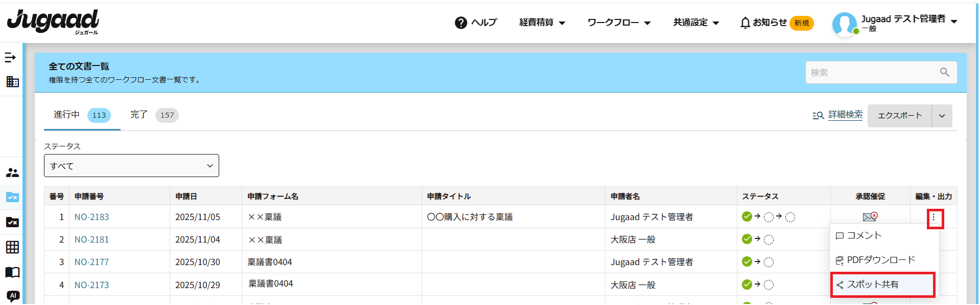Open the お知らせ notifications bell
Viewport: 980px width, 305px height.
745,23
